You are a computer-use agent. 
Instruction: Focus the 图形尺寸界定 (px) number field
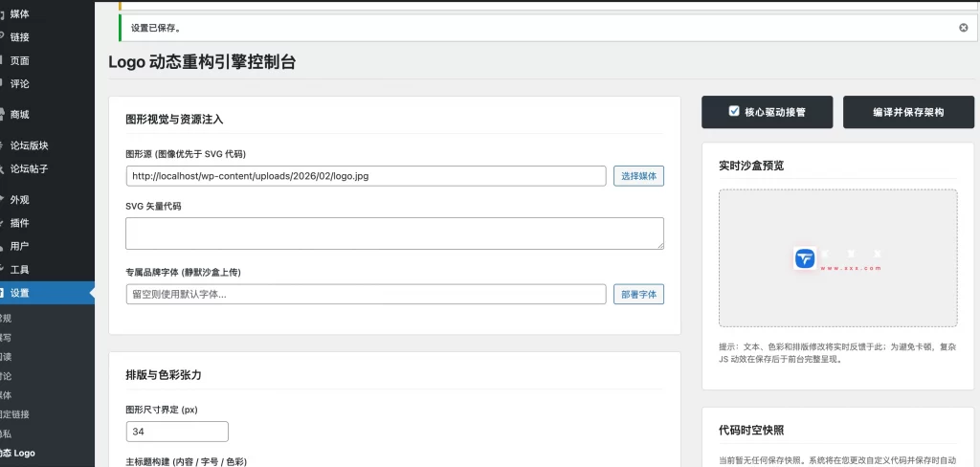coord(176,432)
